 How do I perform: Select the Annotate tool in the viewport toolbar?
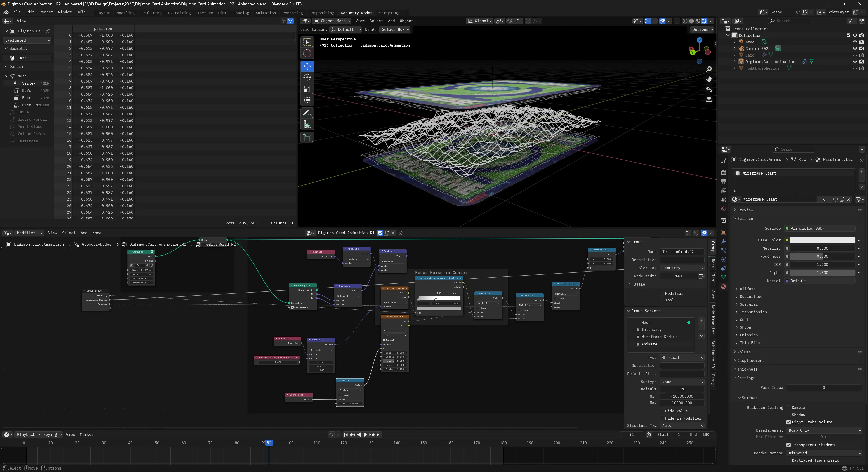[307, 113]
